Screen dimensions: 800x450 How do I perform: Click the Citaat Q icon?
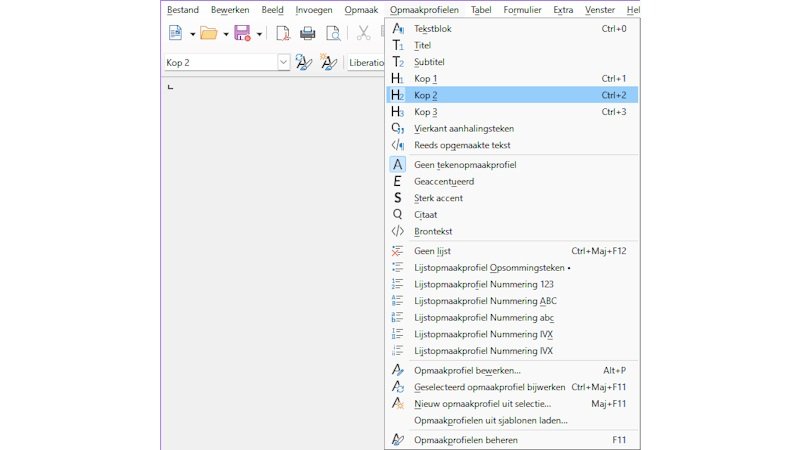[x=397, y=215]
